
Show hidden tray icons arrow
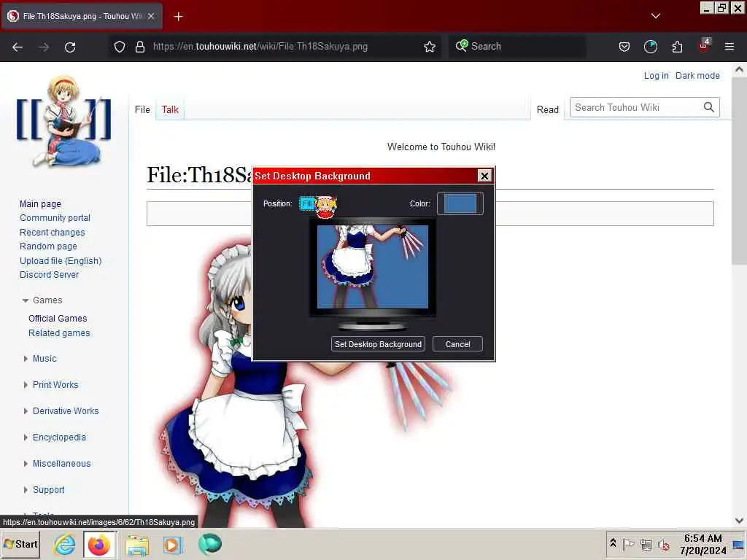click(x=613, y=543)
